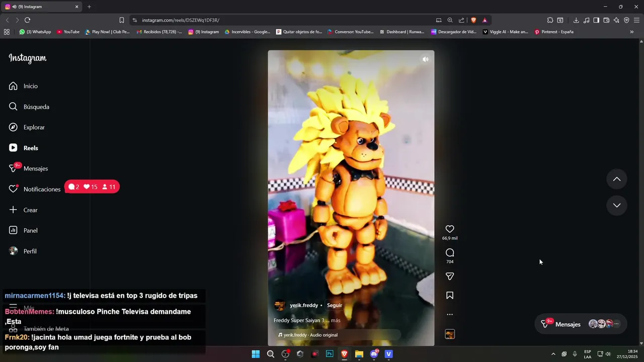644x362 pixels.
Task: Open Photoshop from taskbar
Action: (330, 354)
